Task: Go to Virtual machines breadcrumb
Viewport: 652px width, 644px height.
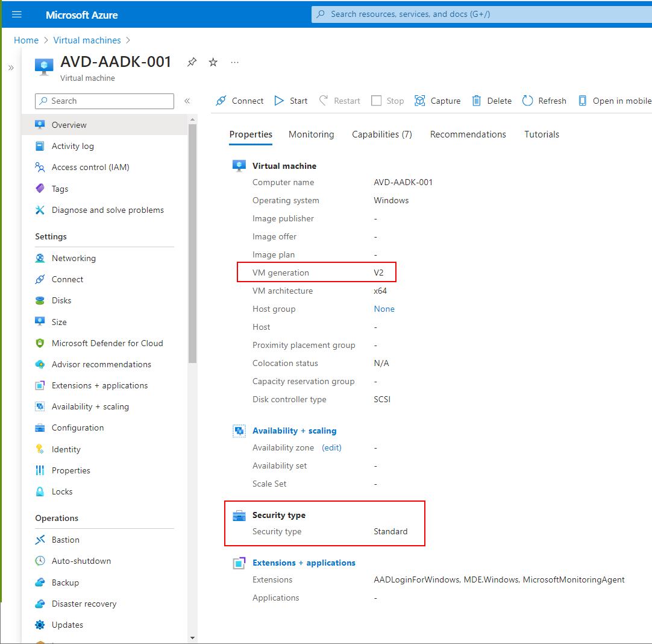Action: click(87, 40)
